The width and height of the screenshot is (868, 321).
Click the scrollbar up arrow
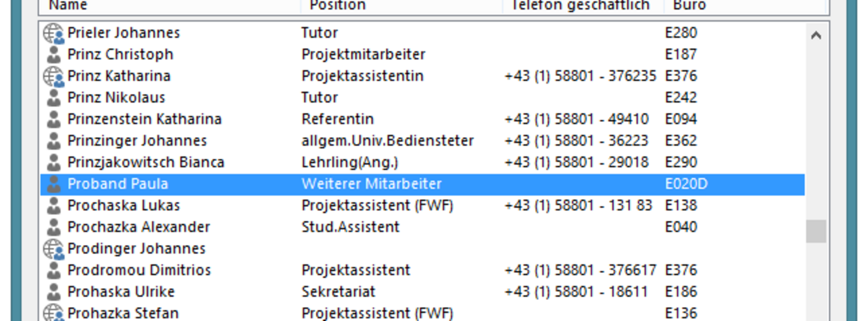point(816,35)
